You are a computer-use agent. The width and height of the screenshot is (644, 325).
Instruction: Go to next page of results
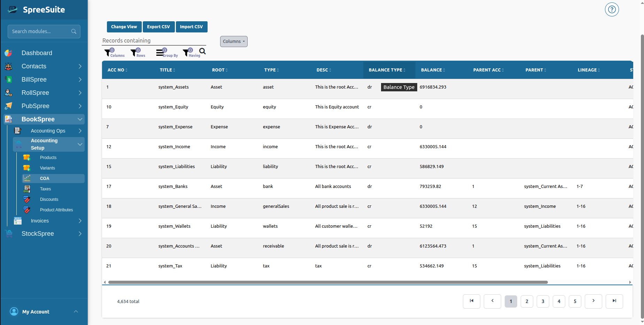tap(593, 301)
